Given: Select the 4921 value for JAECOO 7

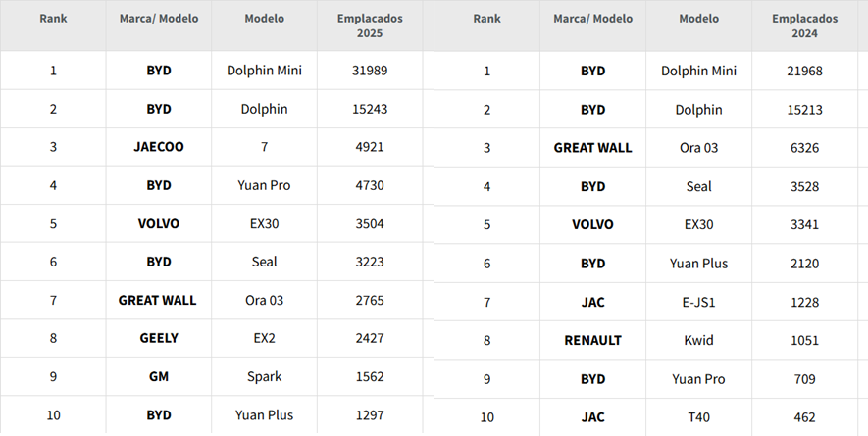Looking at the screenshot, I should tap(370, 147).
